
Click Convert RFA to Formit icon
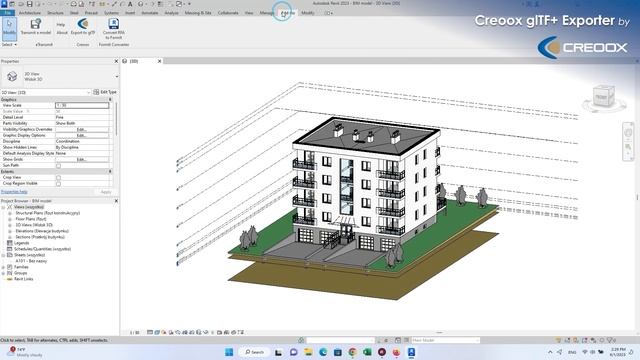coord(113,24)
